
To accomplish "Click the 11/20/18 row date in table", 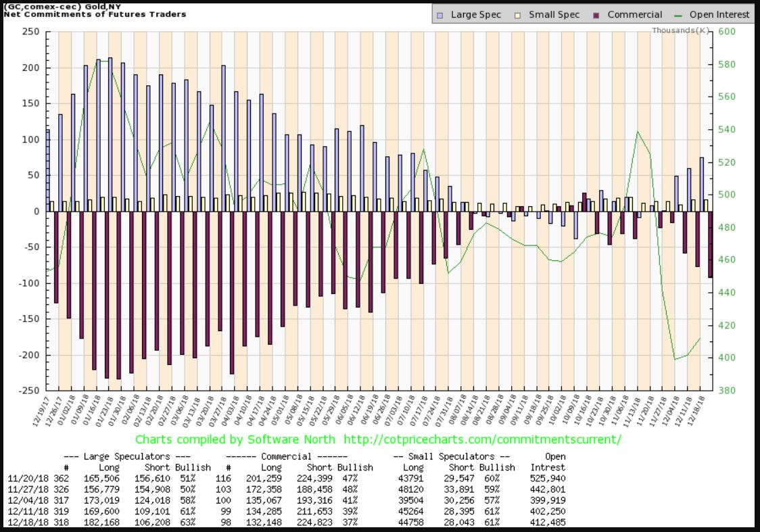I will [24, 478].
